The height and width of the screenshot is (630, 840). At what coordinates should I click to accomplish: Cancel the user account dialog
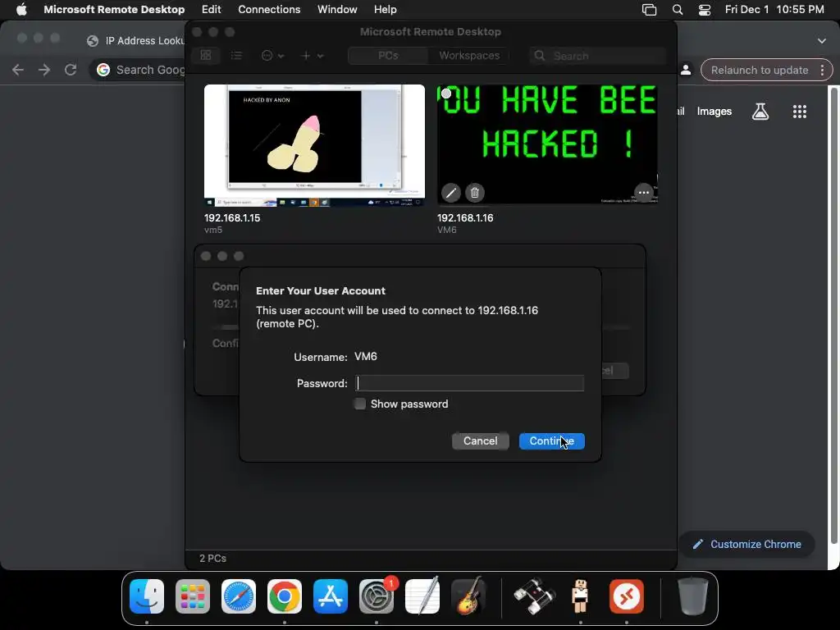(x=480, y=441)
